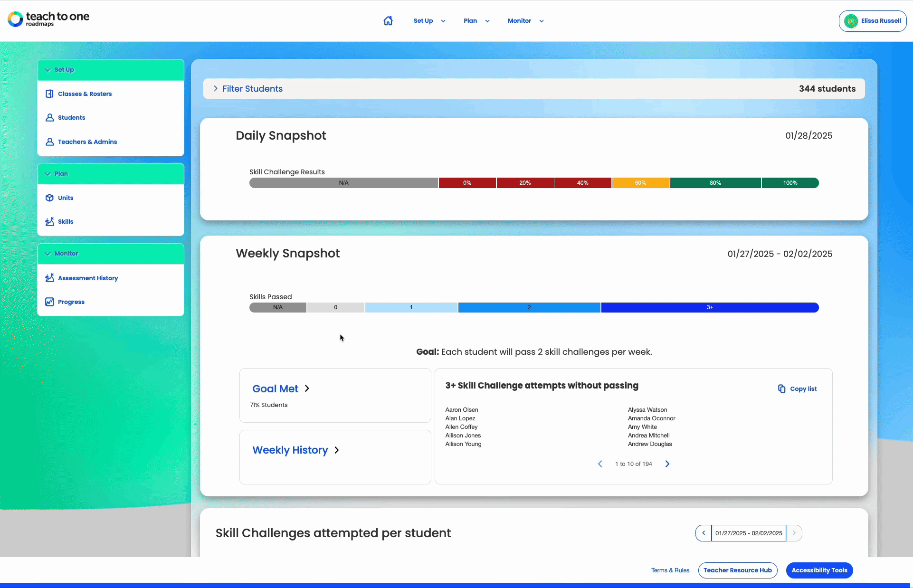This screenshot has height=588, width=913.
Task: Click the 3+ skills passed segment
Action: 710,307
